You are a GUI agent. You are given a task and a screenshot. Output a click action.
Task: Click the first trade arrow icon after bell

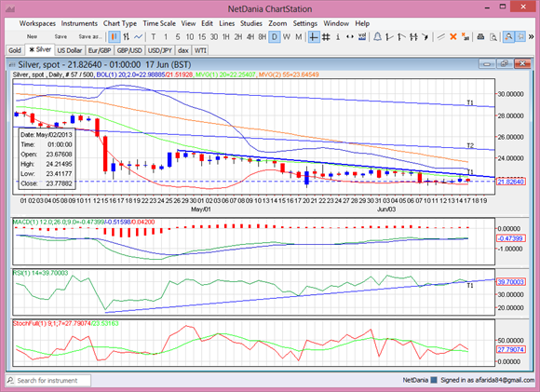(389, 36)
